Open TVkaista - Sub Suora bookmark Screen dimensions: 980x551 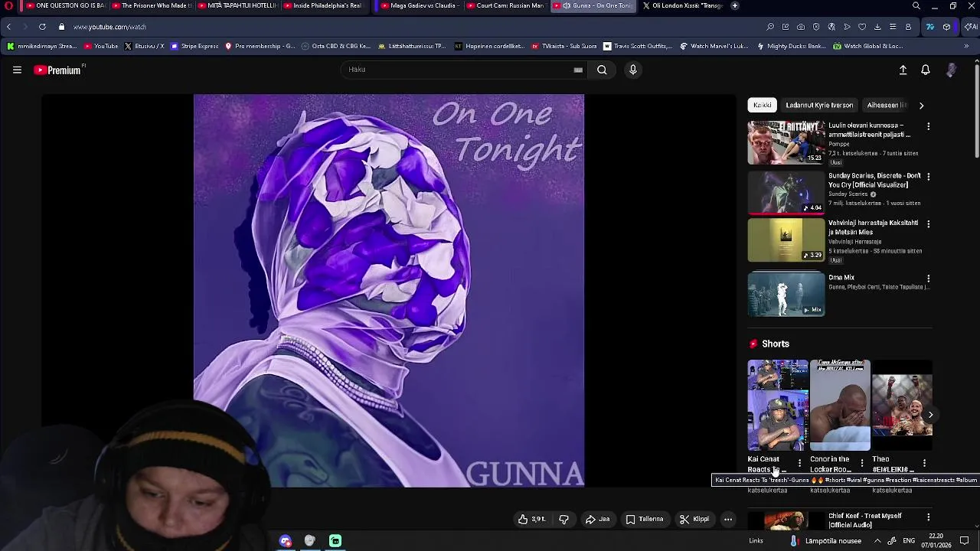click(x=563, y=46)
